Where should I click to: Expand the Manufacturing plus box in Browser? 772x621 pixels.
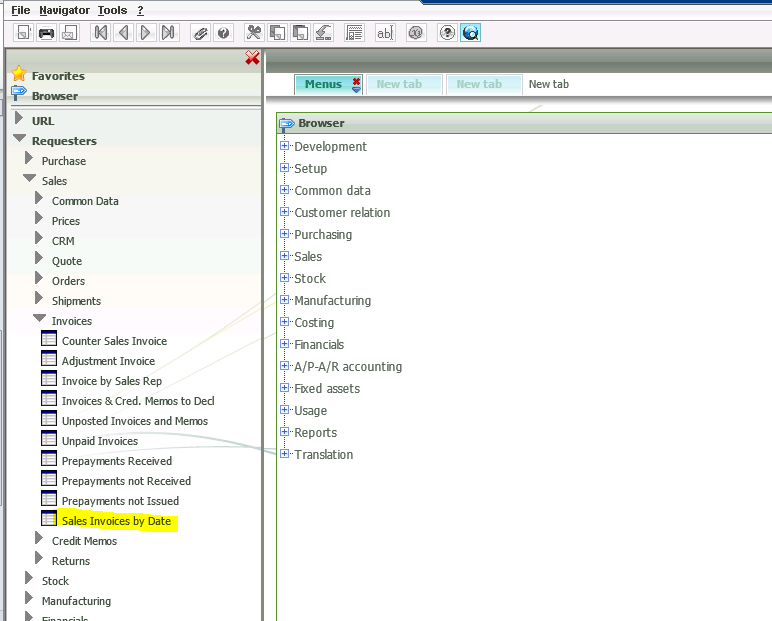[285, 300]
